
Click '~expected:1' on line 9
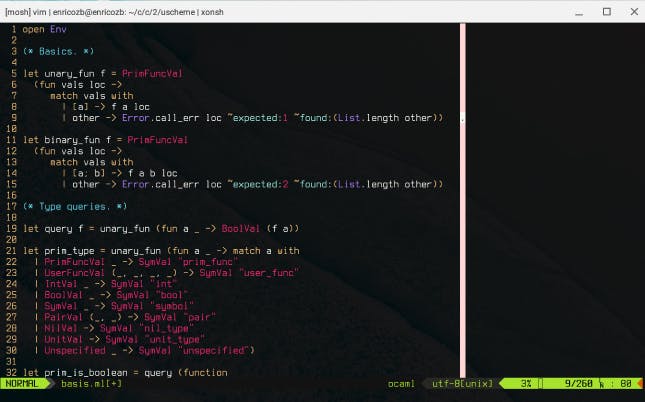click(258, 118)
